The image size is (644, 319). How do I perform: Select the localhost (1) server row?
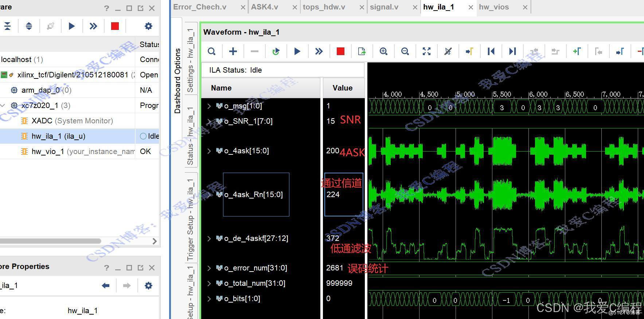[79, 59]
